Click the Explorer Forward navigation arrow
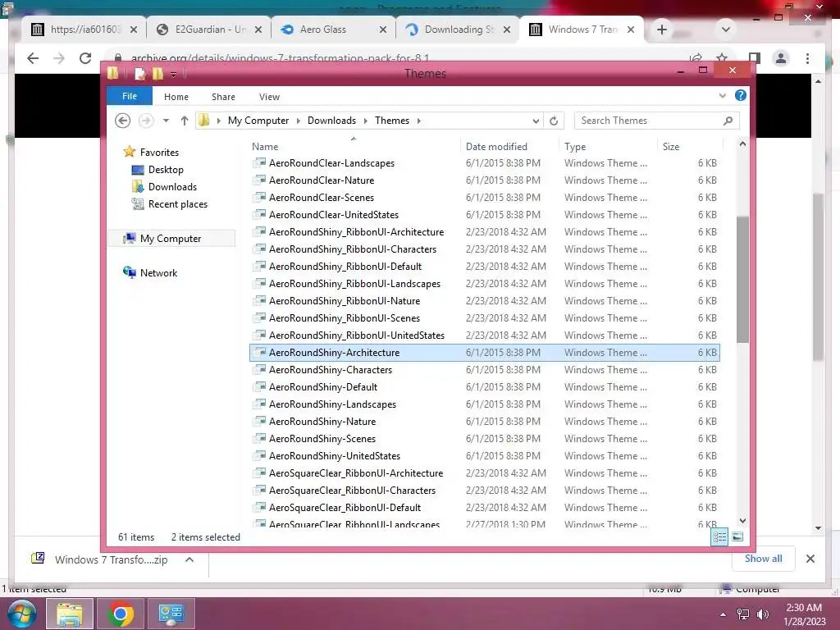Viewport: 840px width, 630px height. tap(145, 121)
